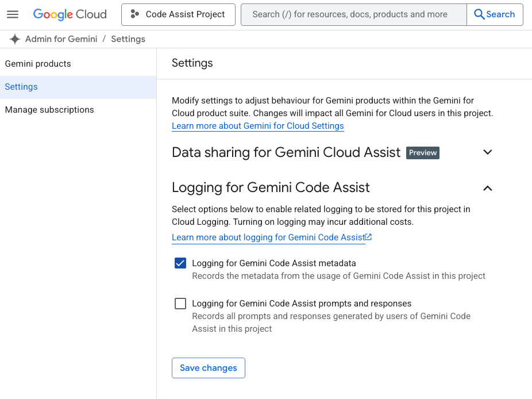The image size is (532, 399).
Task: Go to Admin for Gemini breadcrumb
Action: pos(61,39)
